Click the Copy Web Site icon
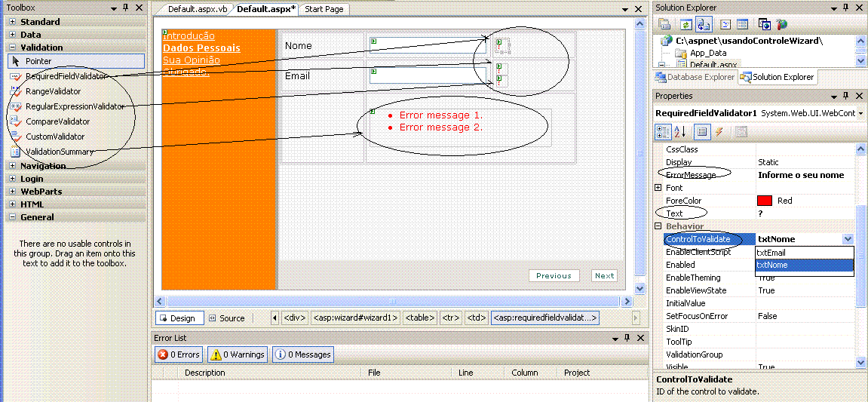Screen dimensions: 868x402 coord(765,24)
